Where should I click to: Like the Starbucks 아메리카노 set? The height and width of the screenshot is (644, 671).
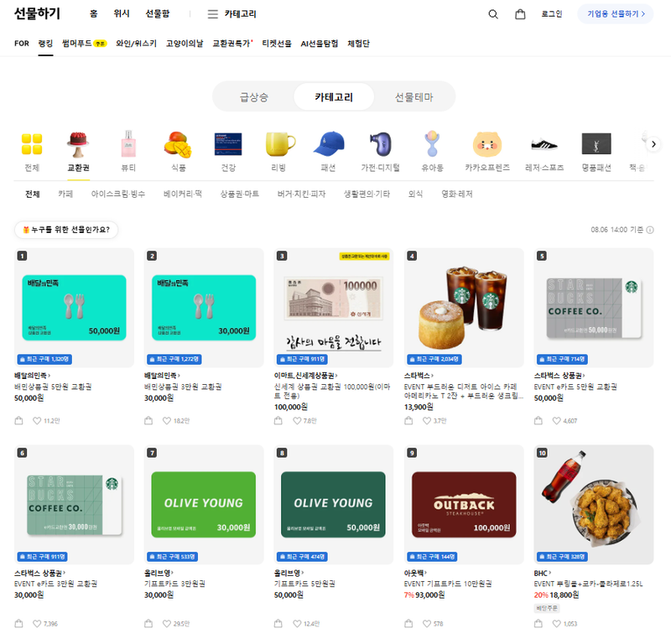tap(427, 421)
